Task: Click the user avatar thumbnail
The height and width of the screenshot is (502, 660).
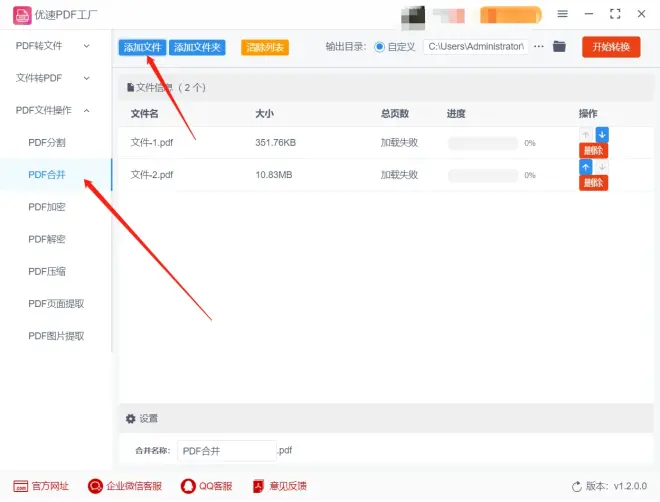Action: [x=413, y=16]
